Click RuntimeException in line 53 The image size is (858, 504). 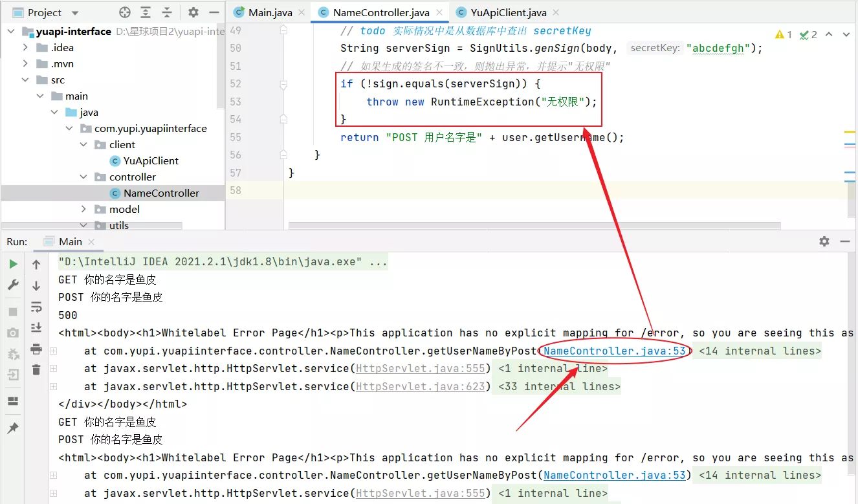click(x=483, y=102)
